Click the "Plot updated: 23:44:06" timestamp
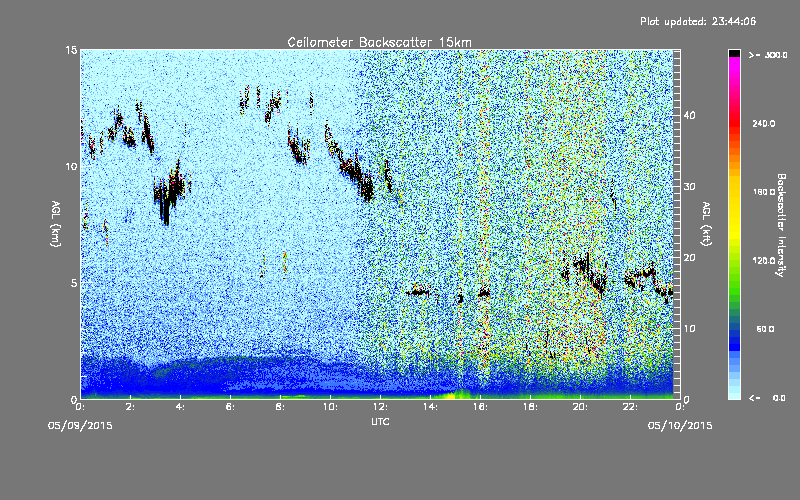Image resolution: width=800 pixels, height=500 pixels. point(698,21)
